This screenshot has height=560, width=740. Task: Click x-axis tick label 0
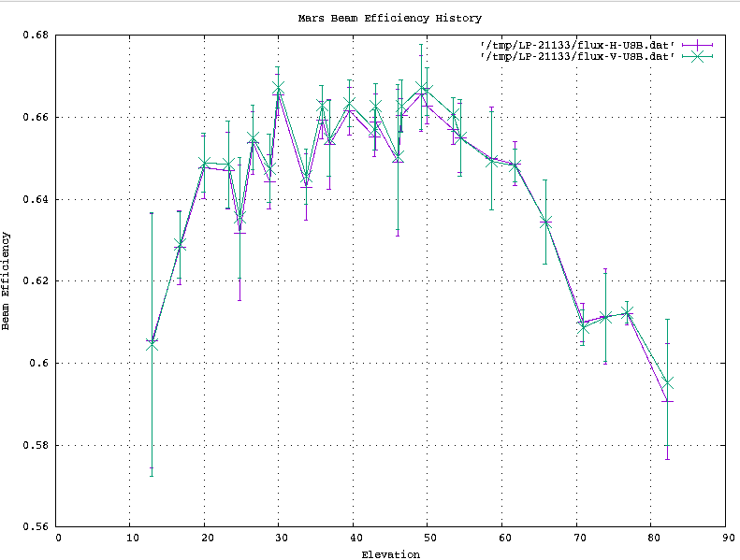(58, 538)
